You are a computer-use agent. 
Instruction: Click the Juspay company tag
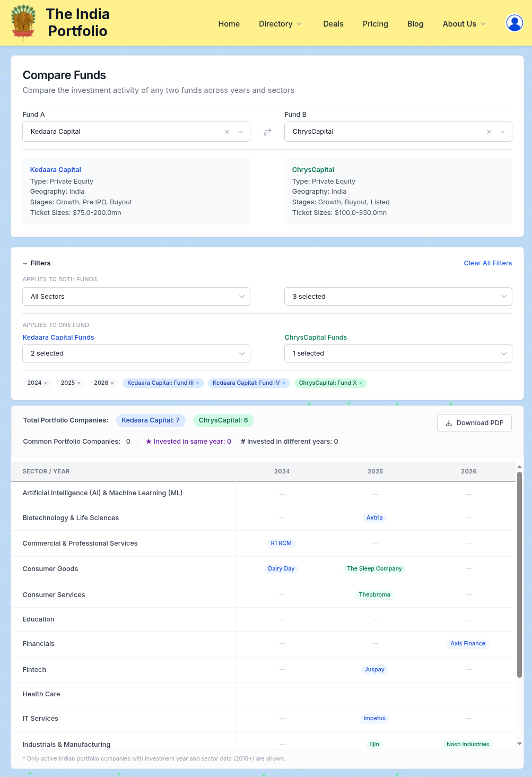tap(374, 670)
